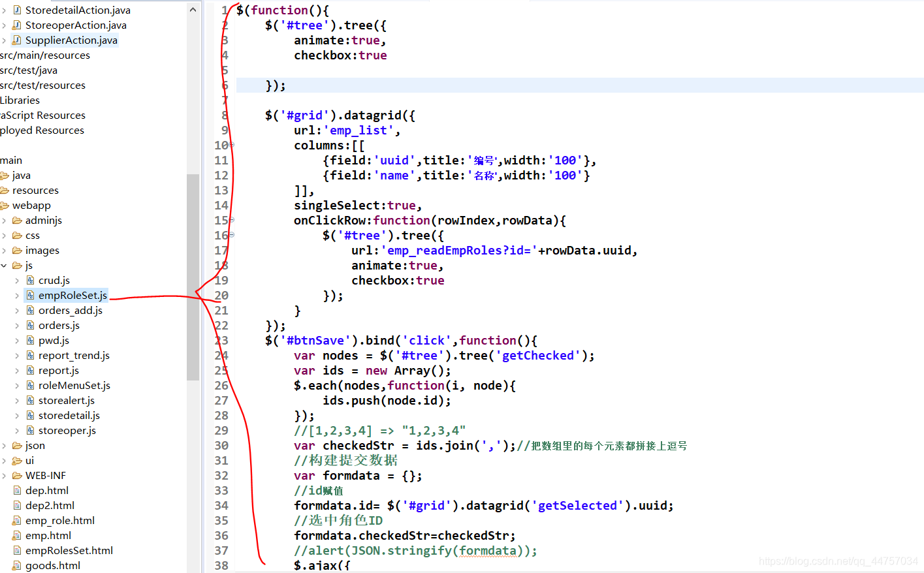Click 'emp_readEmpRoles?id=' string on line 17
Screen dimensions: 924x573
pyautogui.click(x=459, y=250)
